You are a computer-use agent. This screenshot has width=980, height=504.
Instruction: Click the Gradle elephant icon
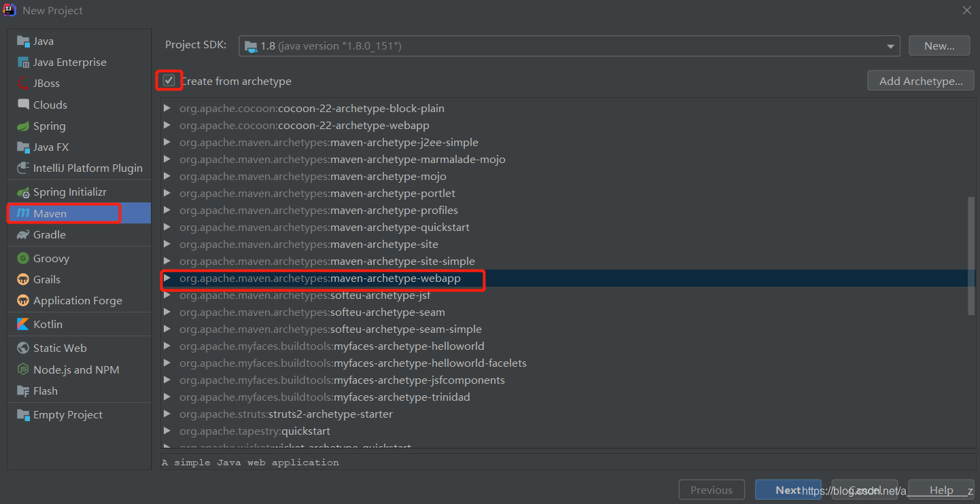pyautogui.click(x=23, y=234)
